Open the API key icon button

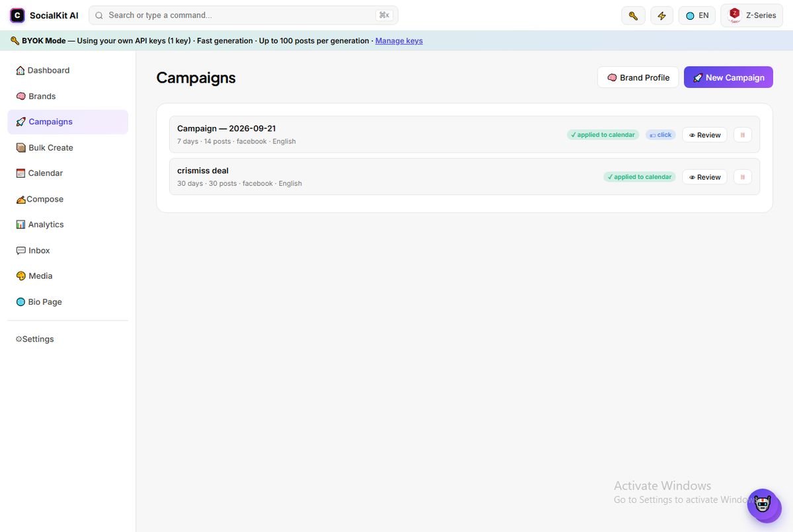633,15
